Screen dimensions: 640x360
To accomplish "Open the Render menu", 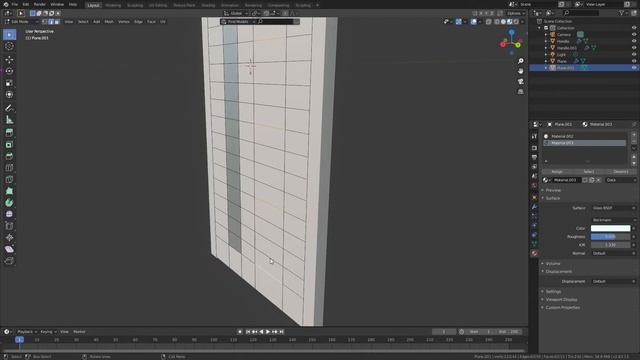I will click(40, 4).
